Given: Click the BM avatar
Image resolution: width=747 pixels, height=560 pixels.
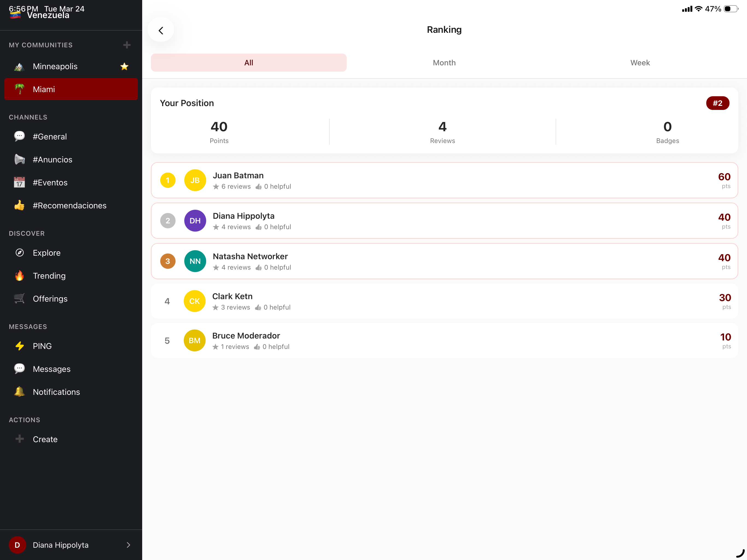Looking at the screenshot, I should tap(194, 340).
